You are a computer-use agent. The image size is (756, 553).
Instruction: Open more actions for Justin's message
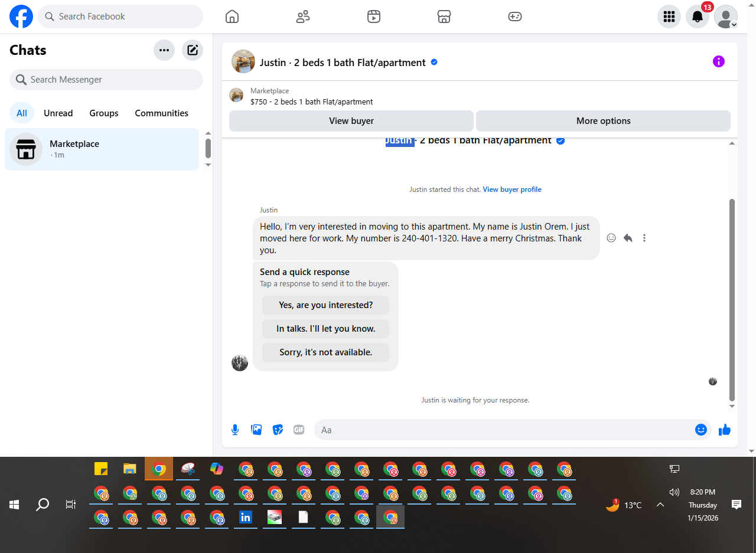(644, 238)
